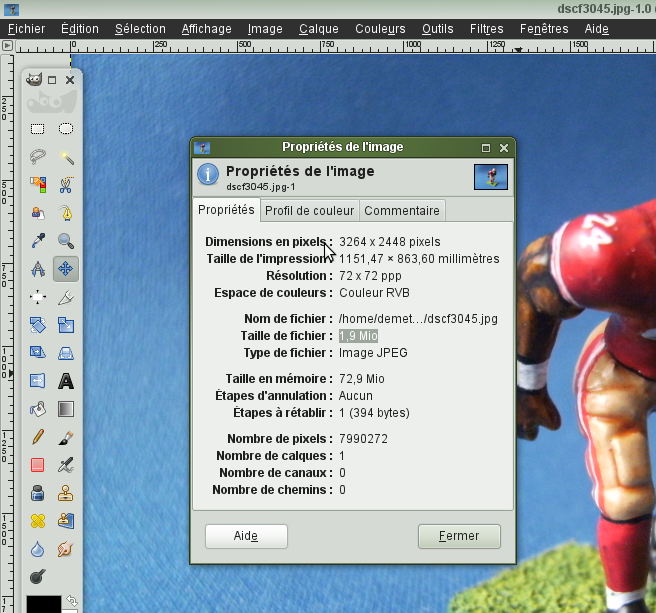Activate the Perspective tool
Viewport: 656px width, 613px height.
[x=66, y=353]
